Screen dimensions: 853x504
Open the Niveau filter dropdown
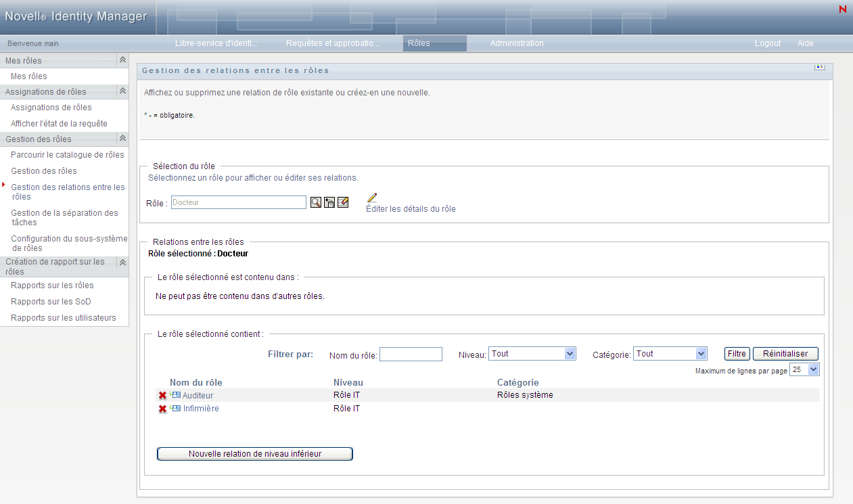(570, 354)
